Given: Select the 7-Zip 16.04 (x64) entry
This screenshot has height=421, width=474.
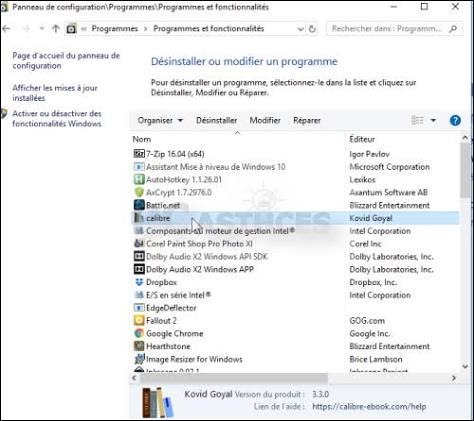Looking at the screenshot, I should [175, 154].
